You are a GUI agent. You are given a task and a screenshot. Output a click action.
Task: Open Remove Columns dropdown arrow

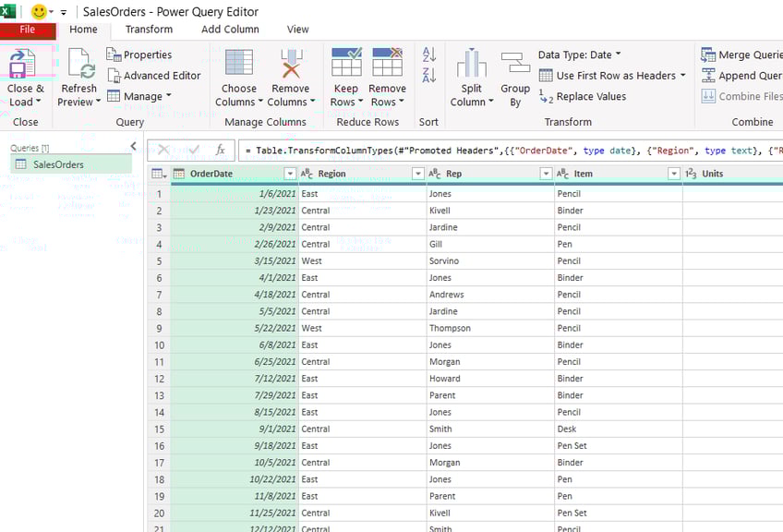(313, 102)
